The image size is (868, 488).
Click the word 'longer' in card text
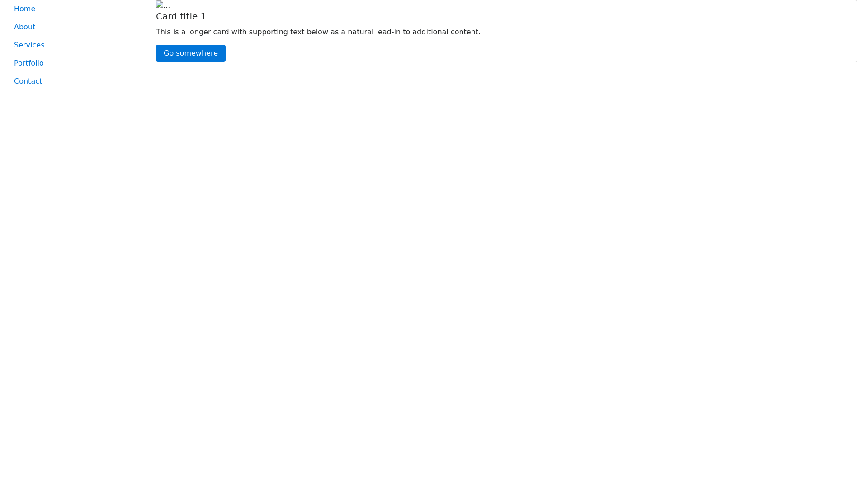point(199,32)
